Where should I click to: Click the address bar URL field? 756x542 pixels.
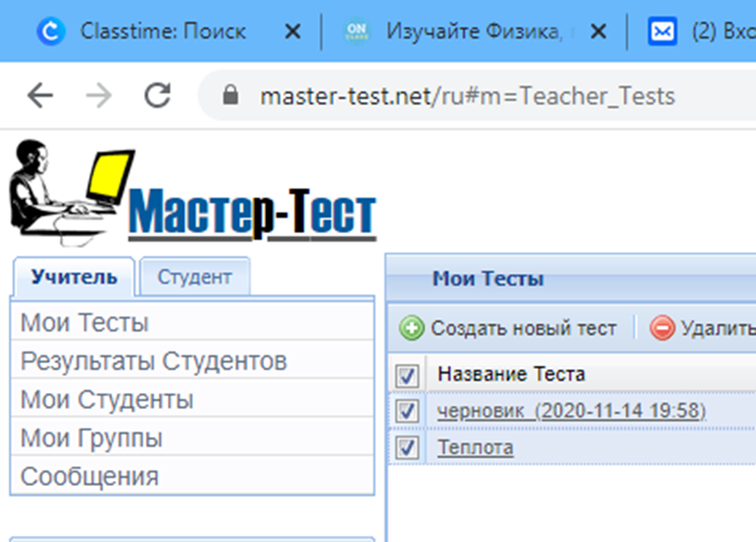tap(467, 96)
